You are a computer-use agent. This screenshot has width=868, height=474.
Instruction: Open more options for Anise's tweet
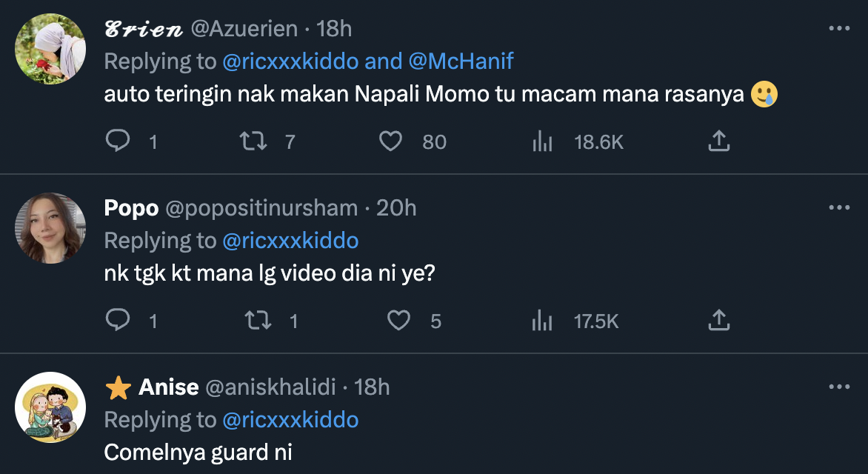click(x=838, y=387)
